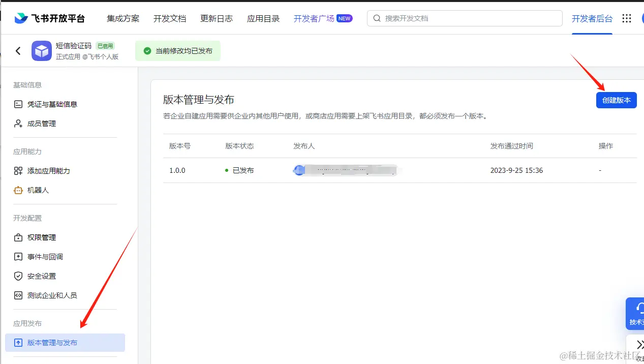Click the 创建版本 button
This screenshot has width=644, height=364.
tap(617, 100)
